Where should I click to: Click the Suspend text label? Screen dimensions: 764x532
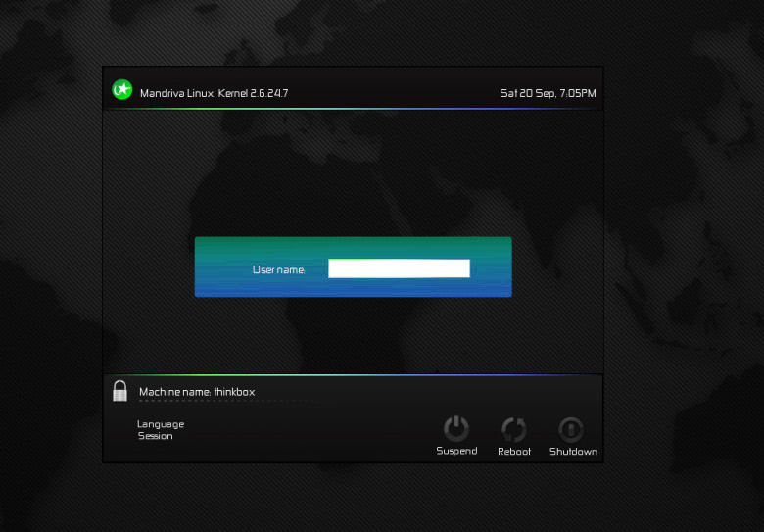click(456, 451)
